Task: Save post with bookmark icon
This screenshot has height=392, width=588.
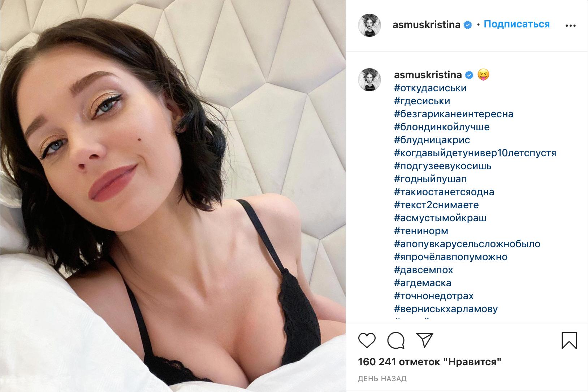Action: click(569, 340)
